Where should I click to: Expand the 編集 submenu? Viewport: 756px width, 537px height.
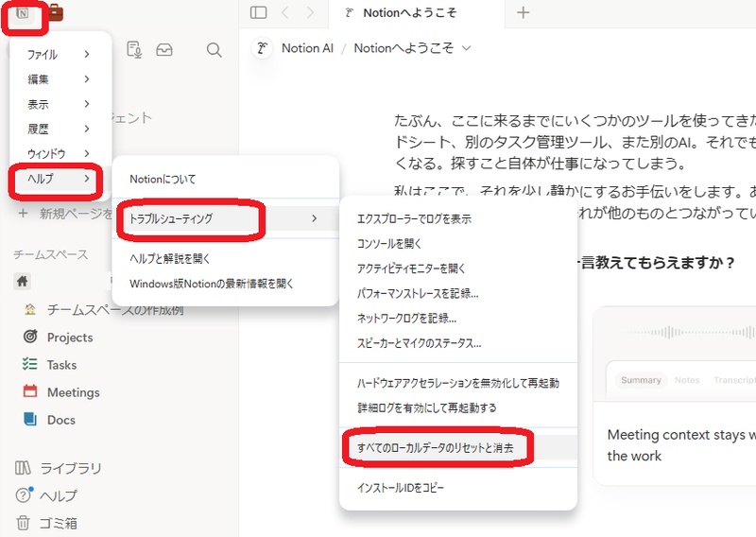(60, 79)
